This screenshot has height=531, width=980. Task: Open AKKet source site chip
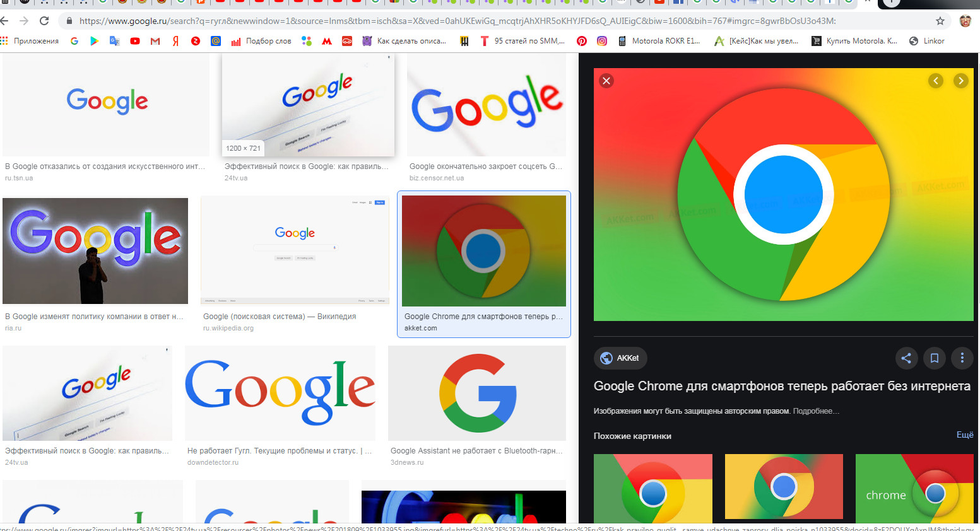pyautogui.click(x=620, y=358)
